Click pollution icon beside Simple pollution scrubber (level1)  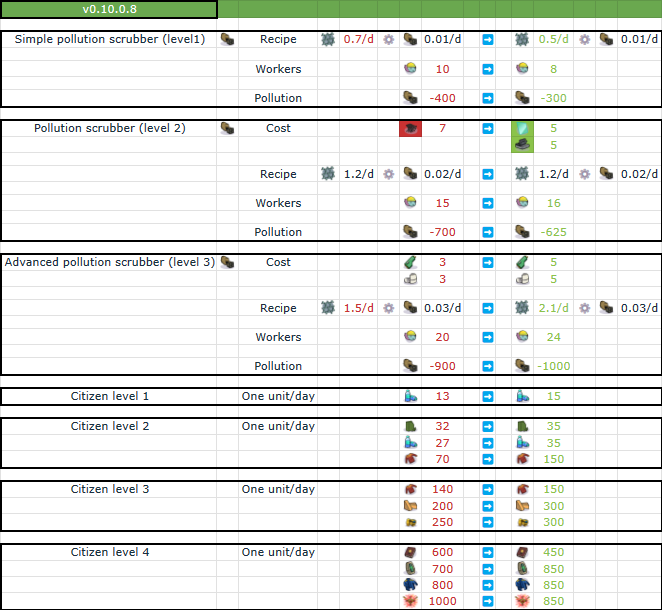click(x=228, y=39)
